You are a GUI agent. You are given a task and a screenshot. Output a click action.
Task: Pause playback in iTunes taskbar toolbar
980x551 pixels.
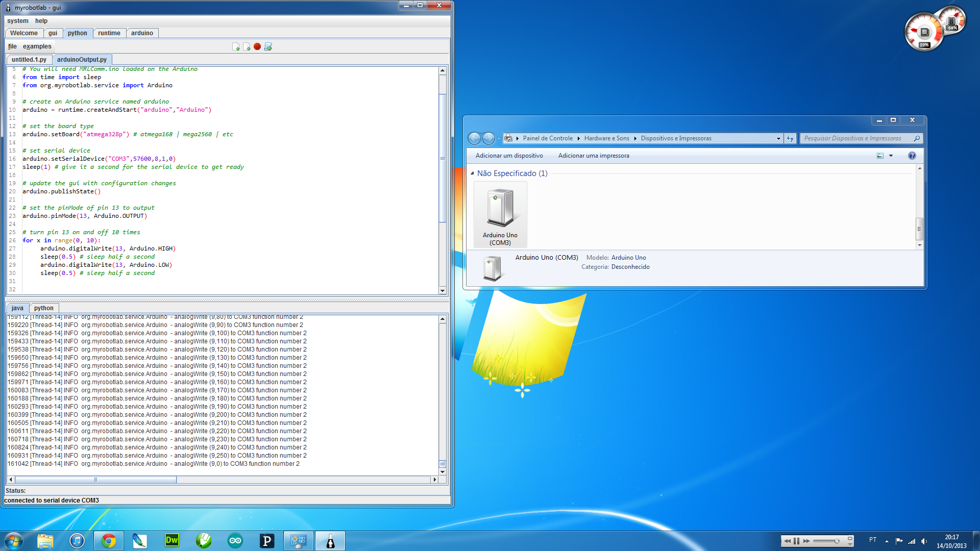coord(796,541)
